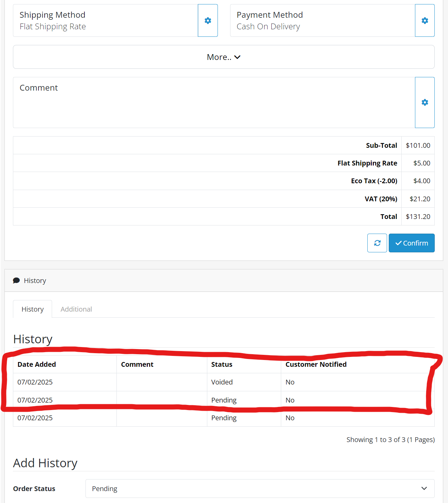This screenshot has height=503, width=448.
Task: Click the Customer Notified column header
Action: (x=316, y=364)
